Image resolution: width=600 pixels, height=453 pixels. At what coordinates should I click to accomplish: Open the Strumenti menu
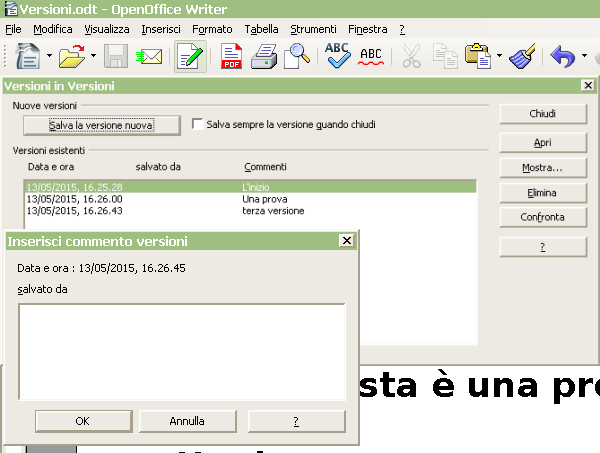[x=313, y=29]
